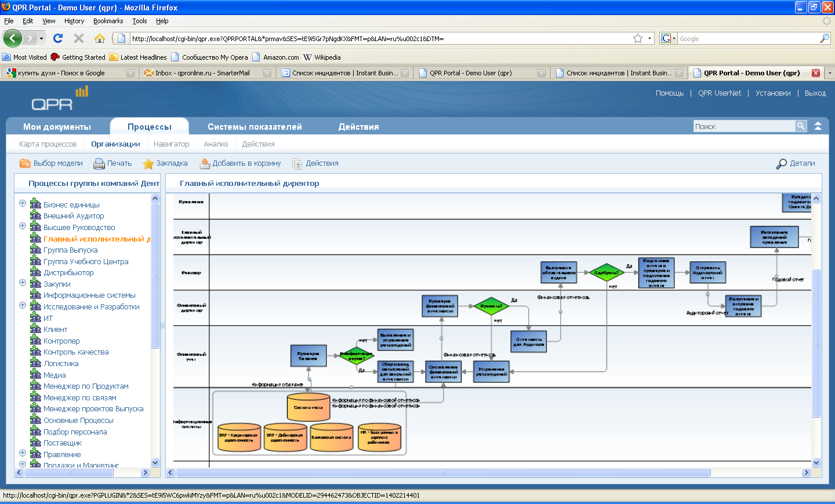Select Подбор персонала in the tree
Screen dimensions: 835x504
75,432
